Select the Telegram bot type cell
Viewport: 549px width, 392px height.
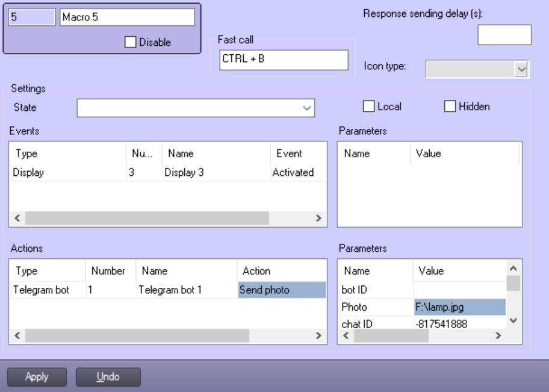48,290
